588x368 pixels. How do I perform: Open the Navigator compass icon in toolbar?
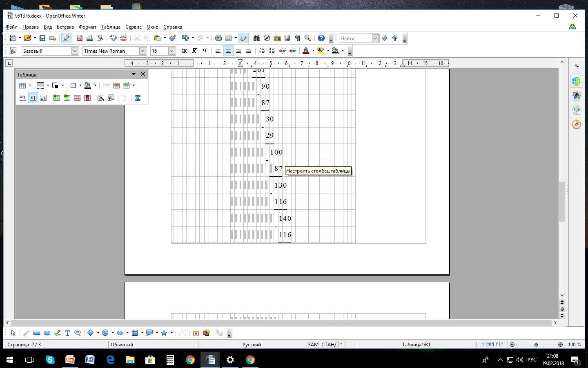click(x=267, y=38)
